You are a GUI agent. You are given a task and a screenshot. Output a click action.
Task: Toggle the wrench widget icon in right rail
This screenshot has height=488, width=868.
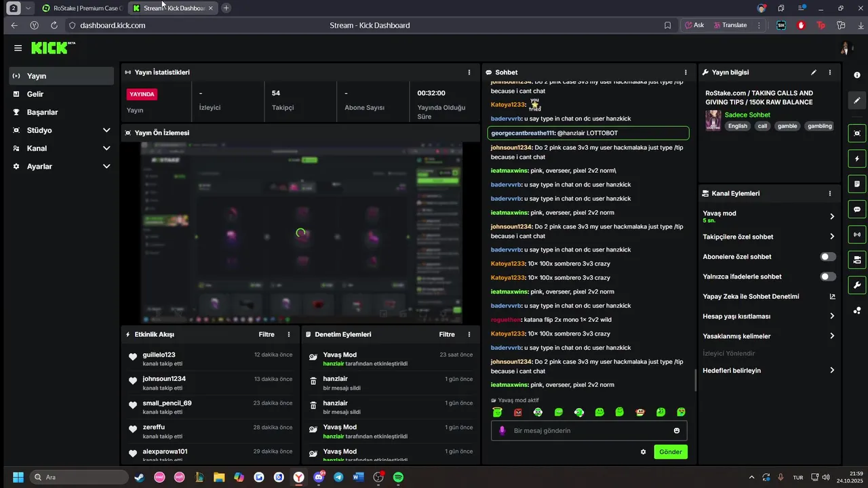click(x=857, y=285)
